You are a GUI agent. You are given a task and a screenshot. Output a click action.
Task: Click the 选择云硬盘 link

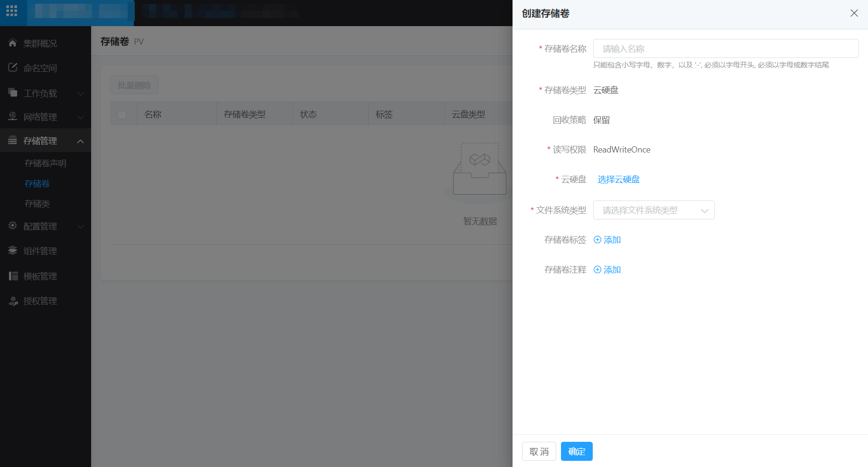618,180
